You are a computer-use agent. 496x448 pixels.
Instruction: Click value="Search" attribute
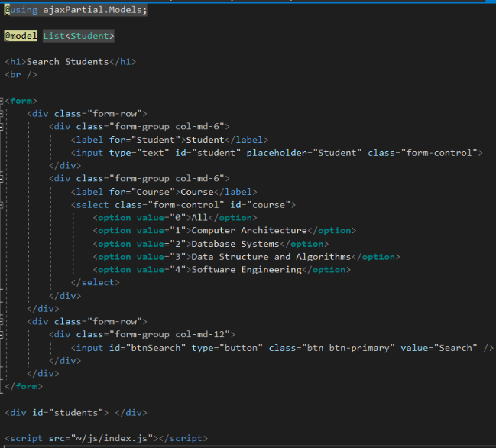click(x=439, y=348)
